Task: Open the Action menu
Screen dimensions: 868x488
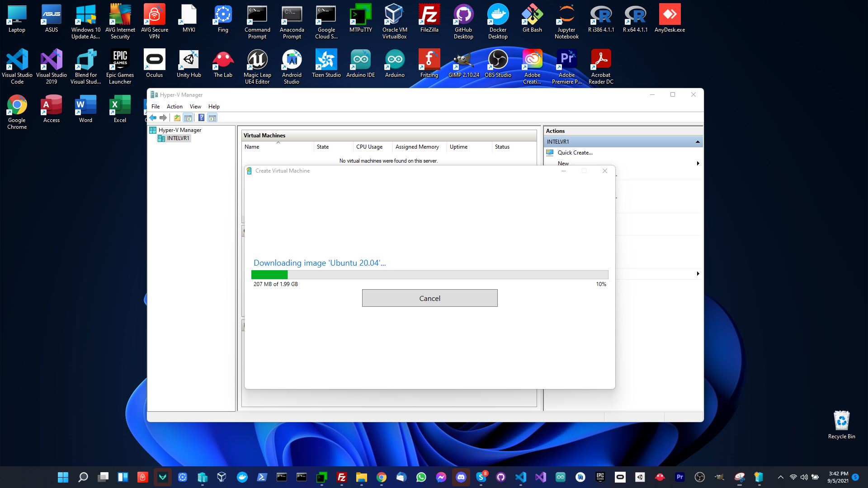Action: (x=175, y=107)
